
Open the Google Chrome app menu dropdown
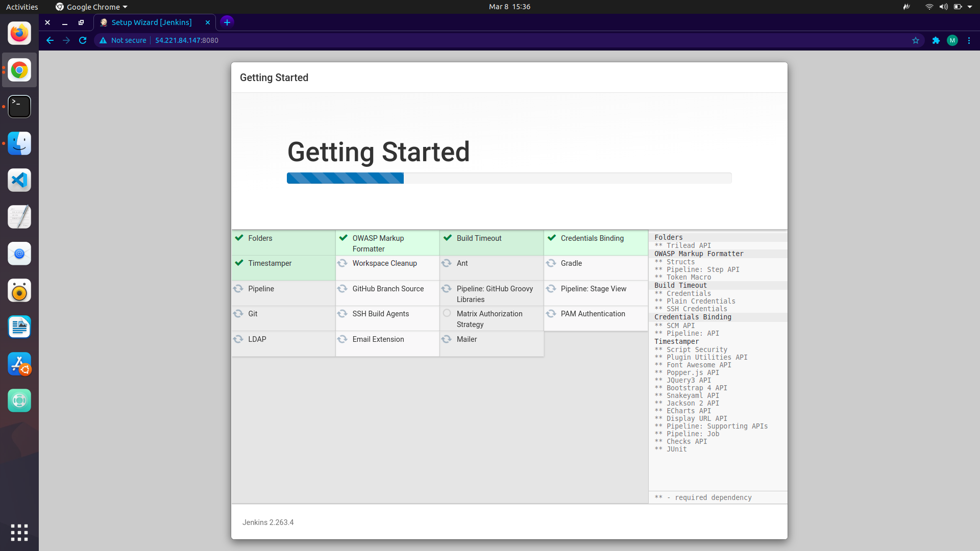(92, 7)
